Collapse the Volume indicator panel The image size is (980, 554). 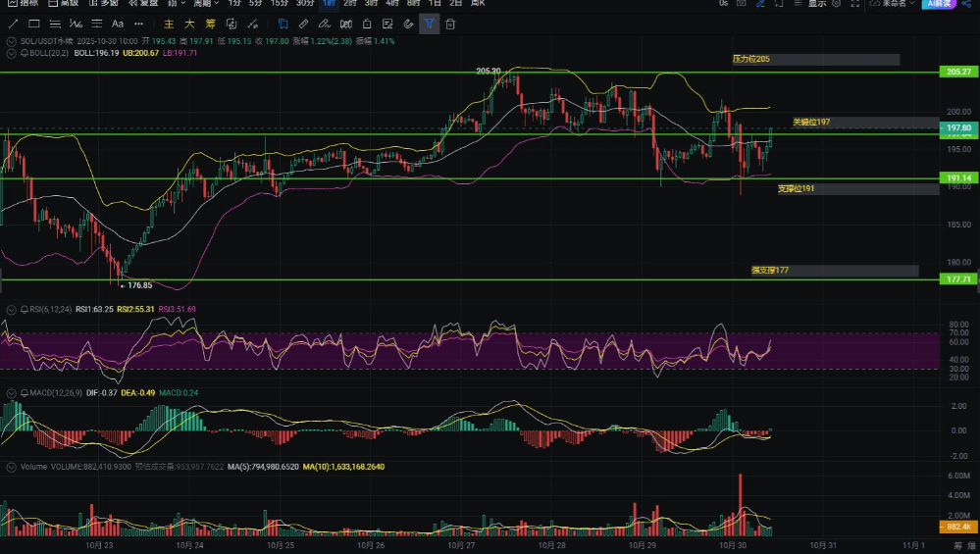pos(10,467)
